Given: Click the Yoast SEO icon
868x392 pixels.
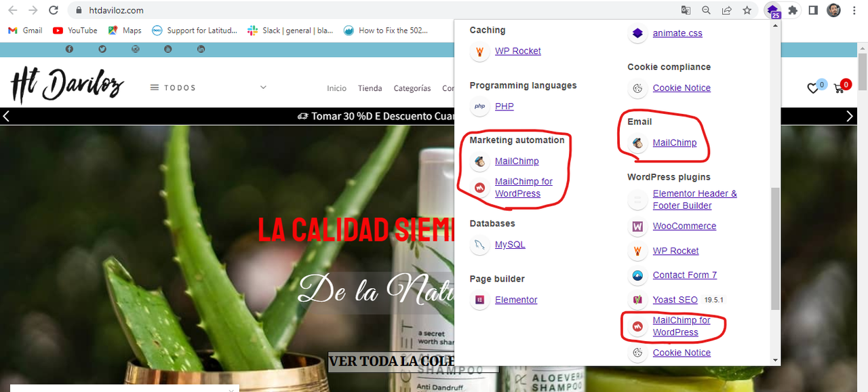Looking at the screenshot, I should click(x=637, y=300).
